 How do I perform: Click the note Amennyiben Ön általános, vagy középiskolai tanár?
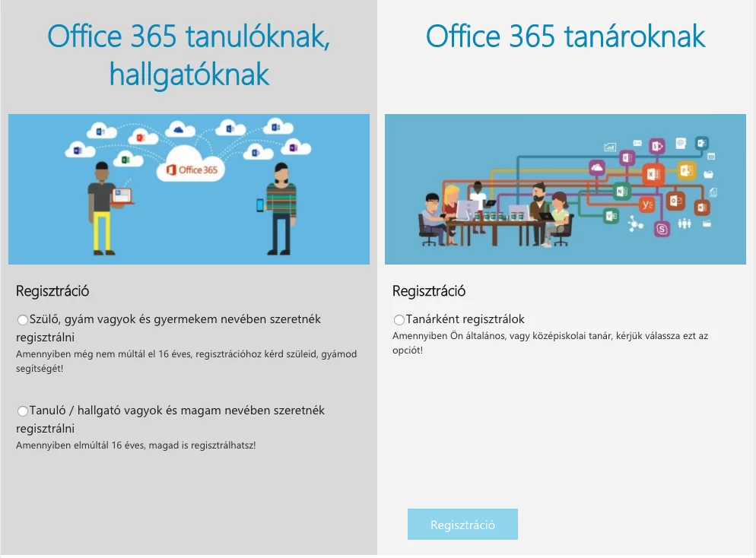coord(550,343)
